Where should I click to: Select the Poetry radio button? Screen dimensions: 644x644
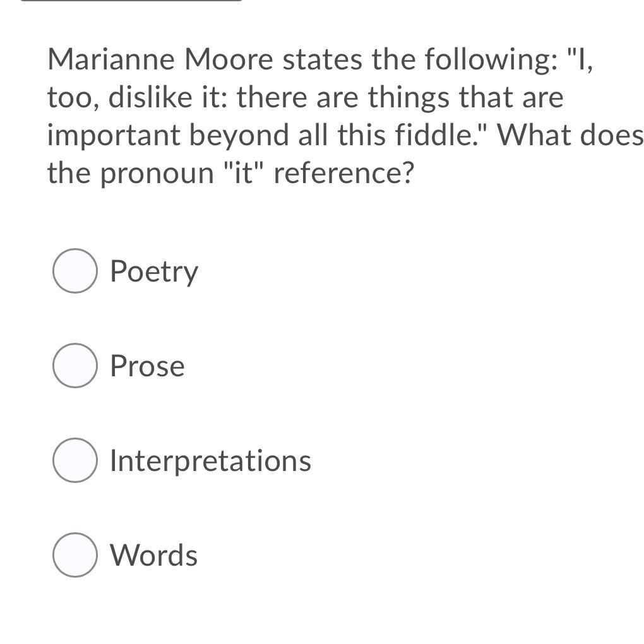[75, 271]
